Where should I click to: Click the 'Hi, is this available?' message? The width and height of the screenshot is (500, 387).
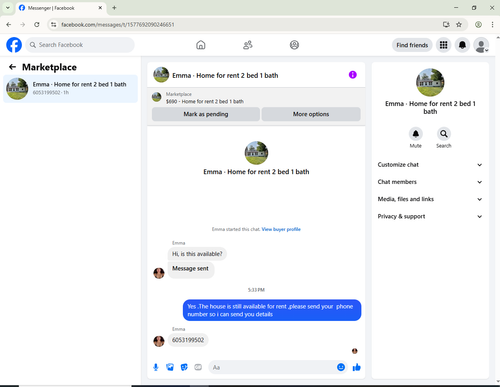point(197,254)
